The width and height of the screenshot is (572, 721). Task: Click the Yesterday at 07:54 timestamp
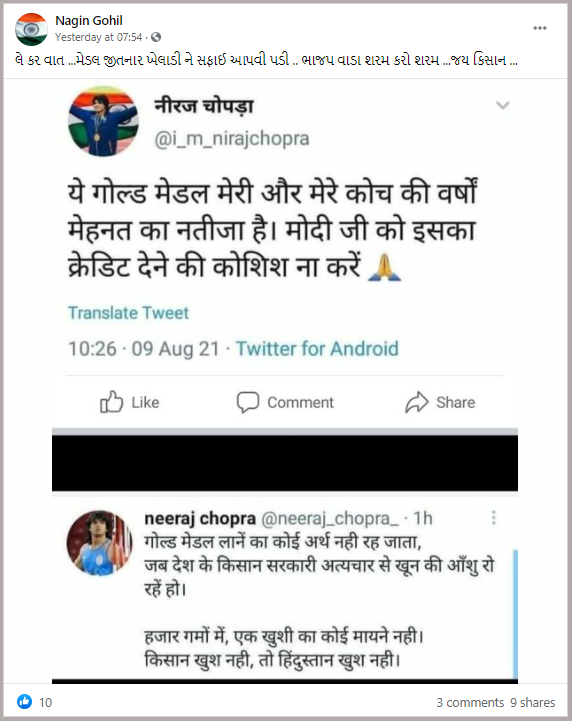pyautogui.click(x=98, y=37)
